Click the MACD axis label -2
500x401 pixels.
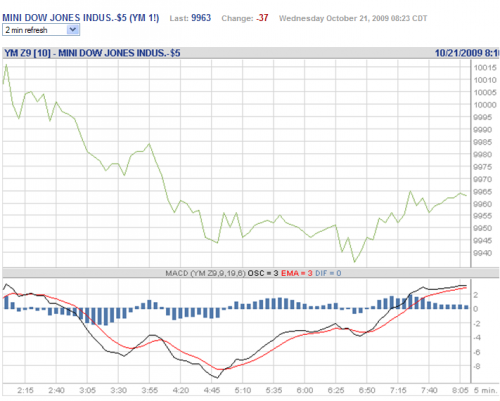[x=477, y=323]
